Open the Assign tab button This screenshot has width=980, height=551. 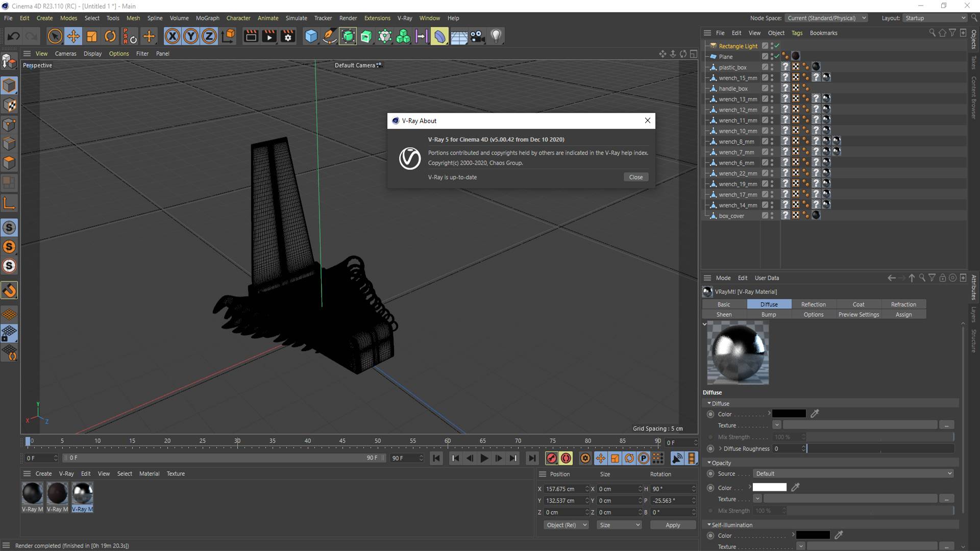coord(903,315)
